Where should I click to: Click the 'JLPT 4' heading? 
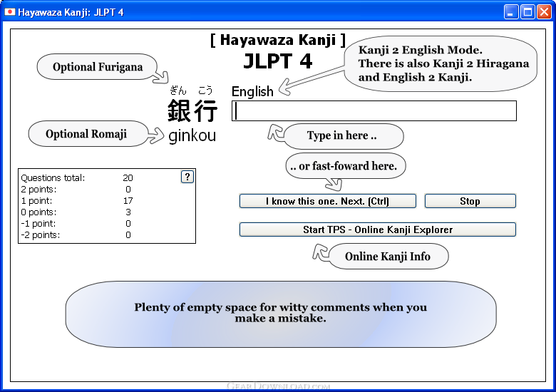(x=278, y=61)
